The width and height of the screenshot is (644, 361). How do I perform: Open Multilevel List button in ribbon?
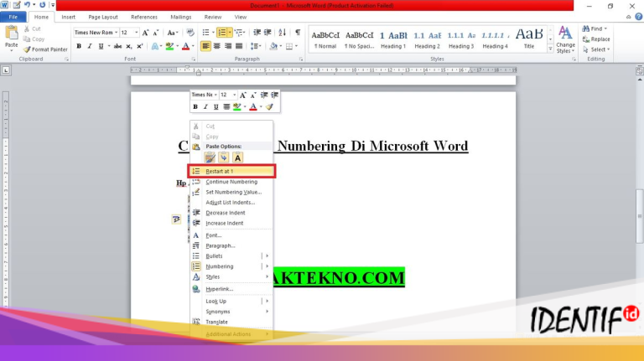pyautogui.click(x=240, y=33)
